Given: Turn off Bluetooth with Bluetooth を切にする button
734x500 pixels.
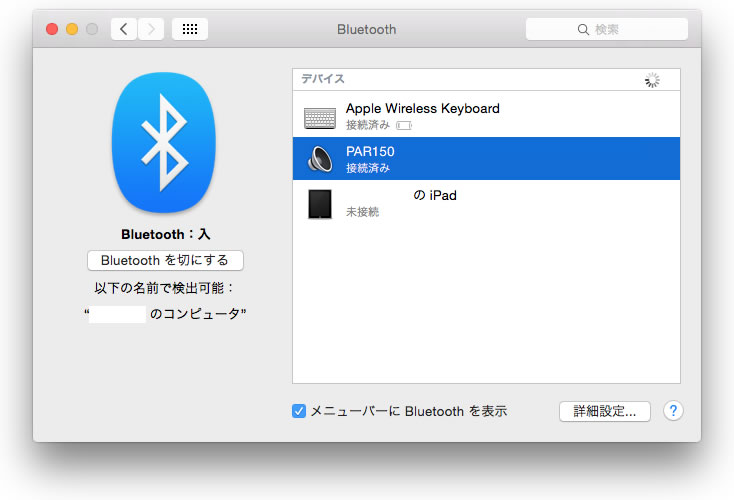Looking at the screenshot, I should click(x=165, y=260).
